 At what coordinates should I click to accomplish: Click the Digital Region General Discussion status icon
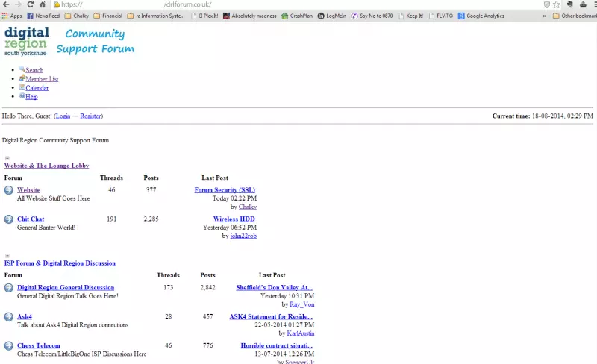click(9, 288)
